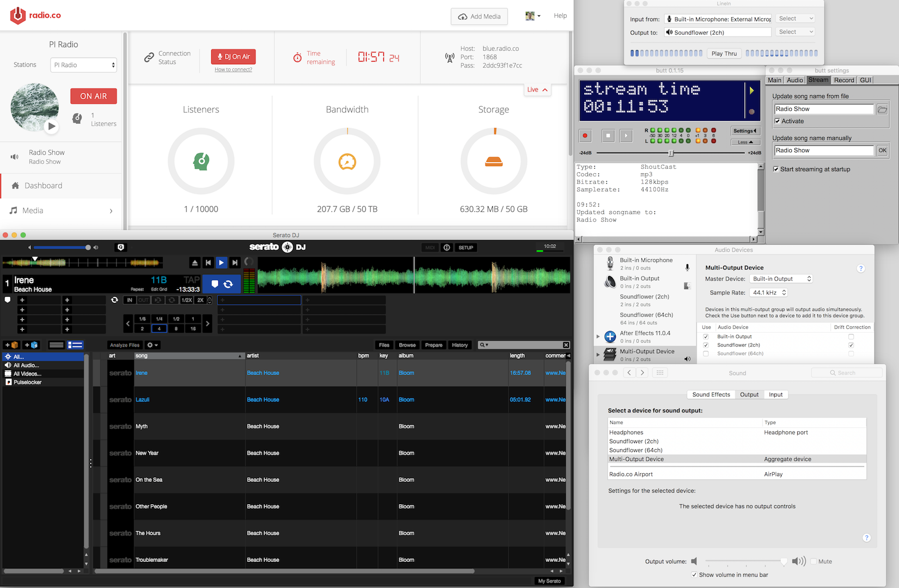Toggle Soundflower (2ch) drift correction
The width and height of the screenshot is (899, 588).
point(851,345)
